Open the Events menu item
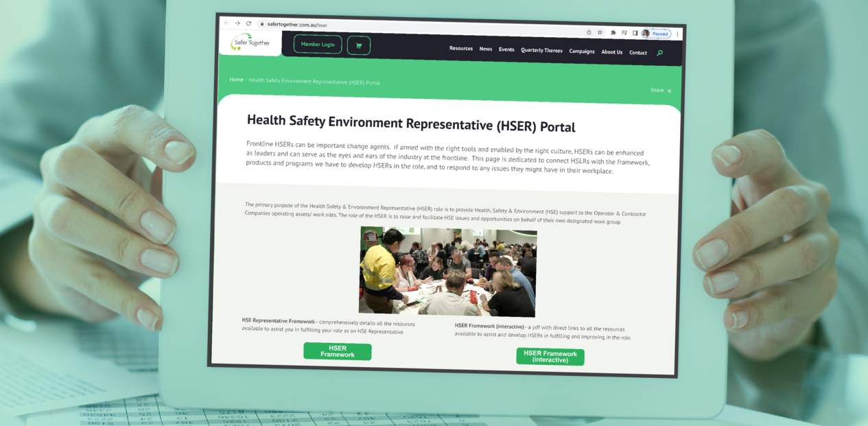Viewport: 868px width, 426px height. [x=506, y=49]
